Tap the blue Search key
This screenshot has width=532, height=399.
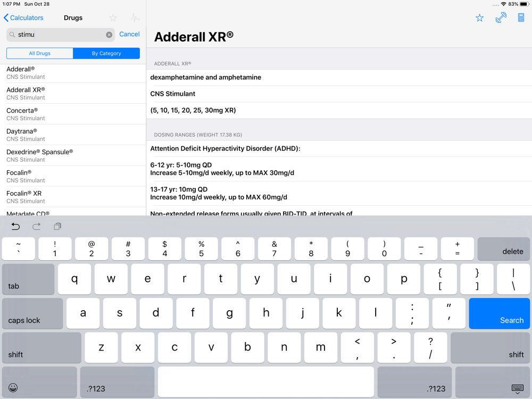point(500,313)
